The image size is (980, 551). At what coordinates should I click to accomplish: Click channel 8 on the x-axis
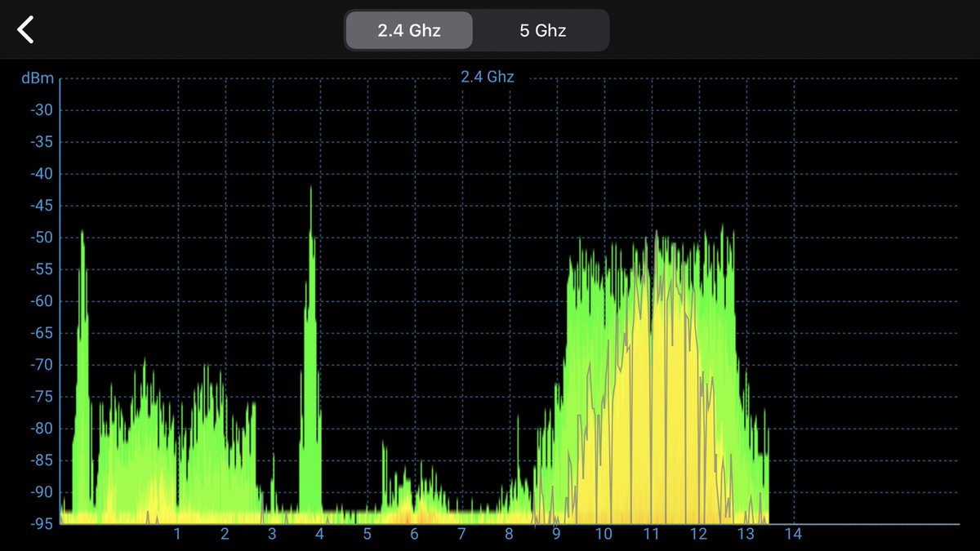(509, 535)
